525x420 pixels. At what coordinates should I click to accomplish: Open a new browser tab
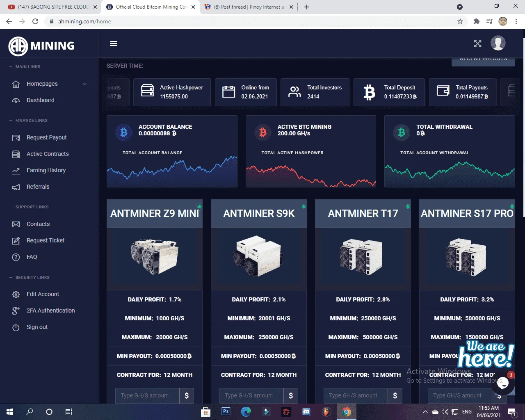pyautogui.click(x=307, y=7)
